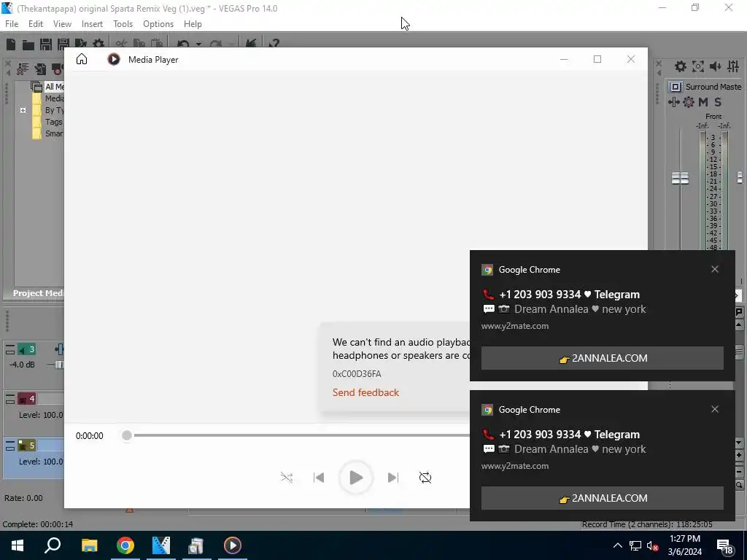Toggle repeat in Media Player
Image resolution: width=747 pixels, height=560 pixels.
pyautogui.click(x=425, y=477)
